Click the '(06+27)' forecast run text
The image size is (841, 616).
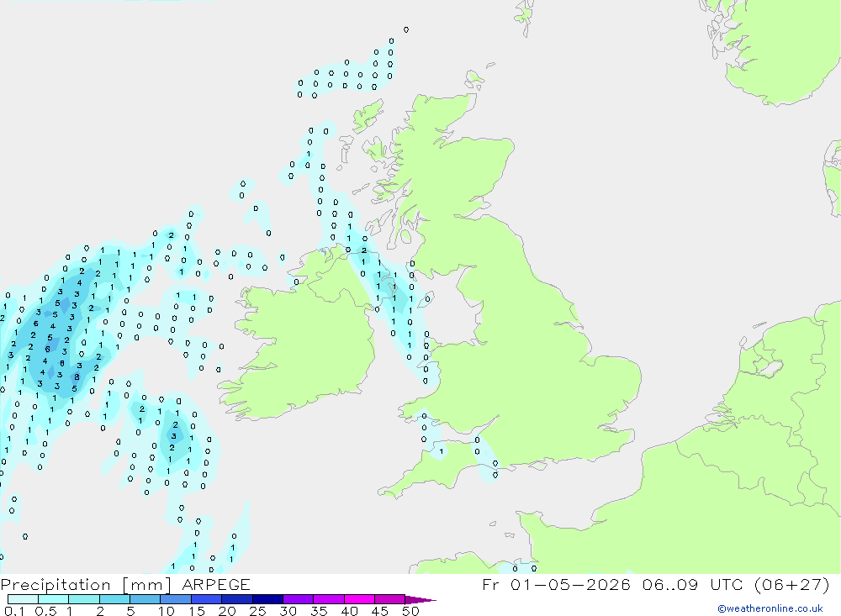pos(792,584)
